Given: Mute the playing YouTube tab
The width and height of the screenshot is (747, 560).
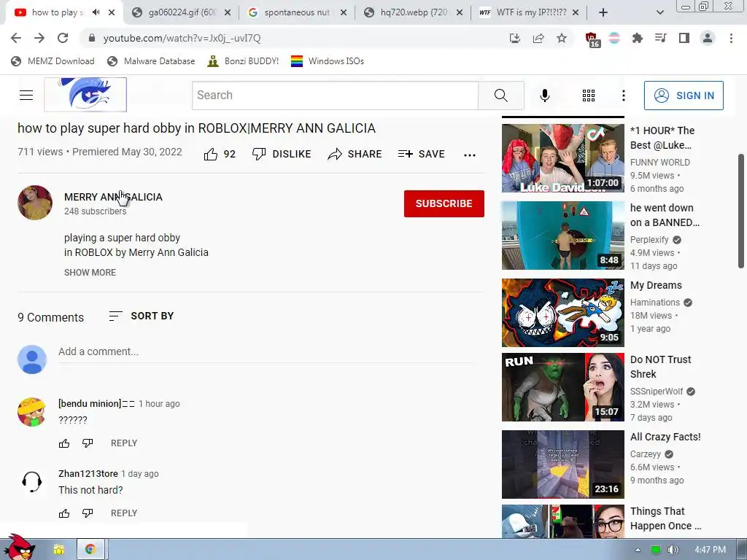Looking at the screenshot, I should tap(96, 12).
